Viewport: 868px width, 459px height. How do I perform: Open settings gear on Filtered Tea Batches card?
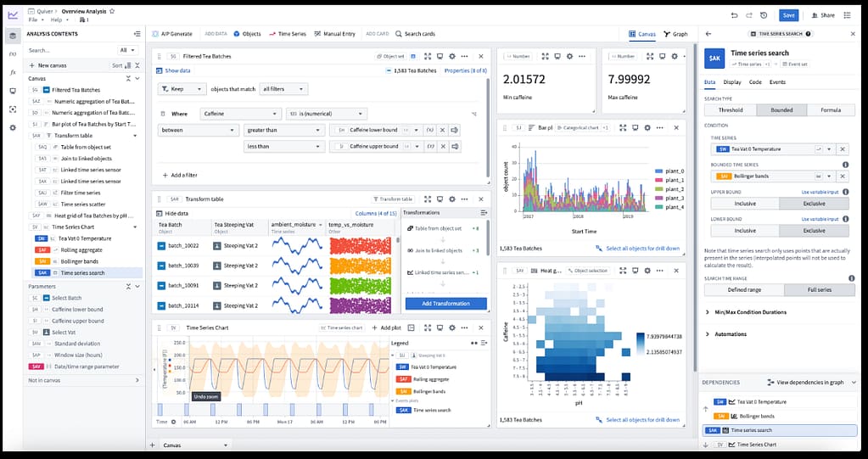[x=452, y=56]
